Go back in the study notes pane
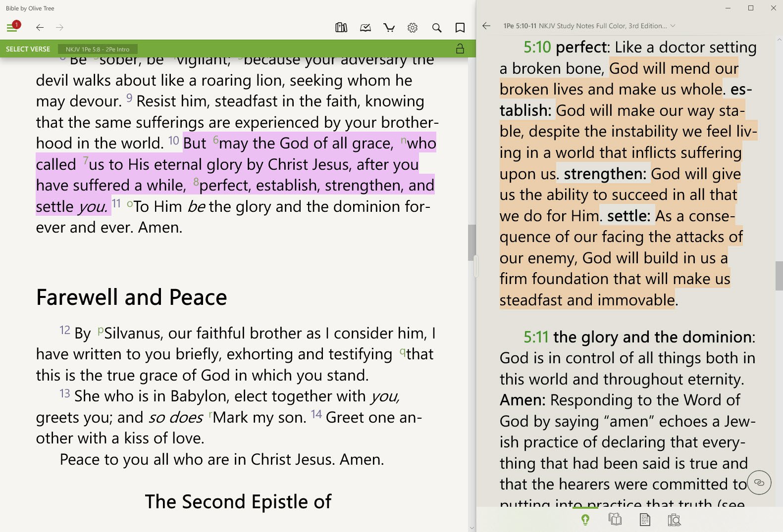 pos(486,26)
